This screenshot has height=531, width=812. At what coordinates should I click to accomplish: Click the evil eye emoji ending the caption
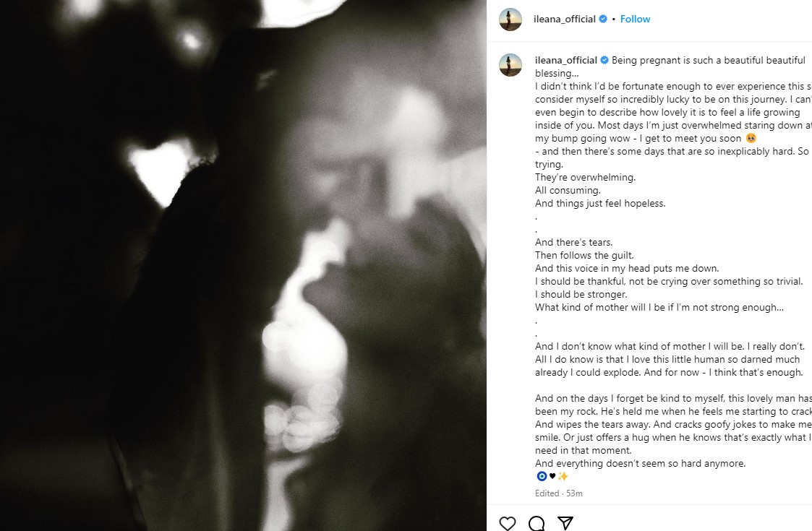coord(542,476)
